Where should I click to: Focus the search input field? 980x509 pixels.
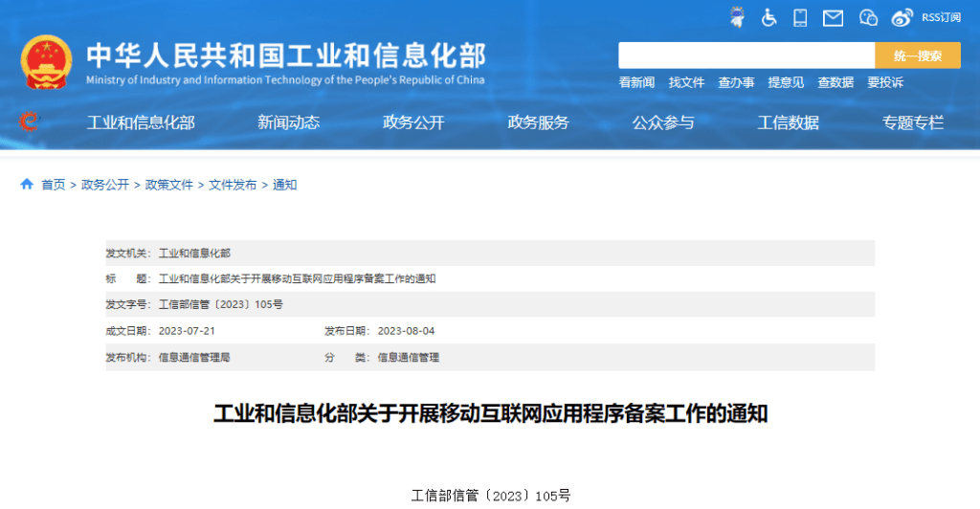746,55
